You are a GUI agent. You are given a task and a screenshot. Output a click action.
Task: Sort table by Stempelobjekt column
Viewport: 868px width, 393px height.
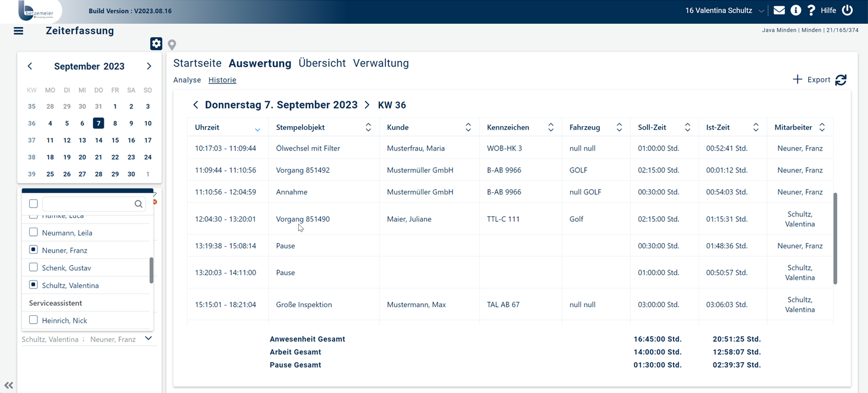click(368, 127)
